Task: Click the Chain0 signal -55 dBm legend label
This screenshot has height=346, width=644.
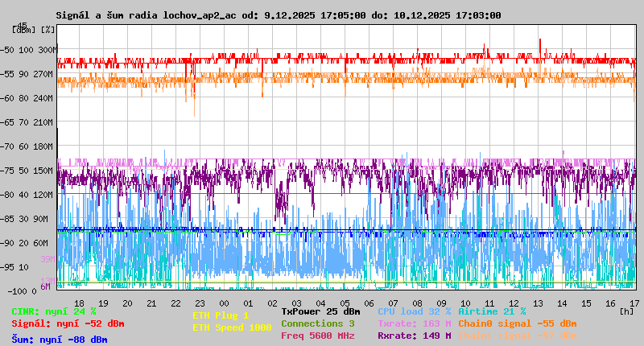Action: tap(517, 323)
